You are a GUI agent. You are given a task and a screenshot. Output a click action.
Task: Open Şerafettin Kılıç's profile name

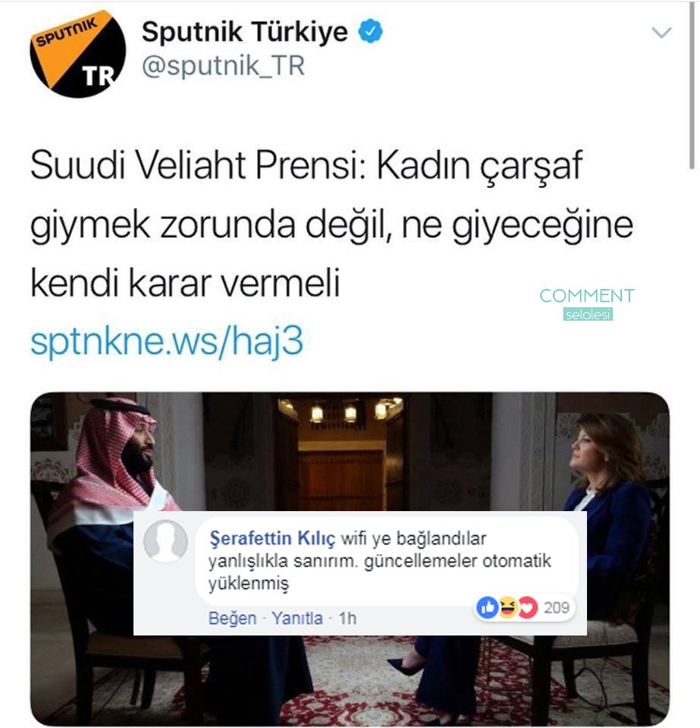click(272, 538)
